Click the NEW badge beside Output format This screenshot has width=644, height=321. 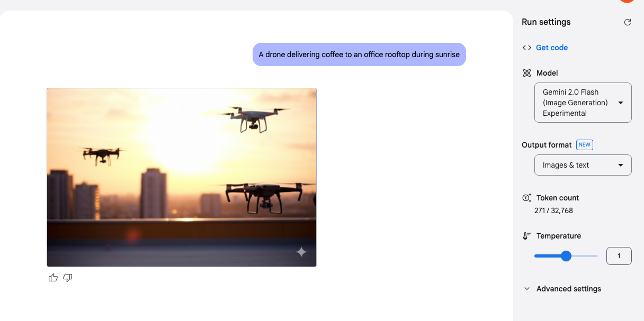tap(584, 145)
